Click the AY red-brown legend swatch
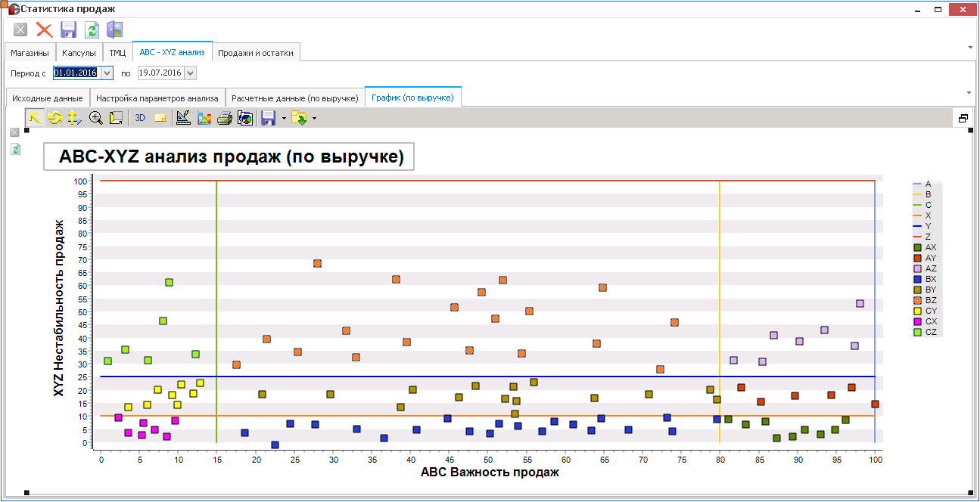 [917, 258]
